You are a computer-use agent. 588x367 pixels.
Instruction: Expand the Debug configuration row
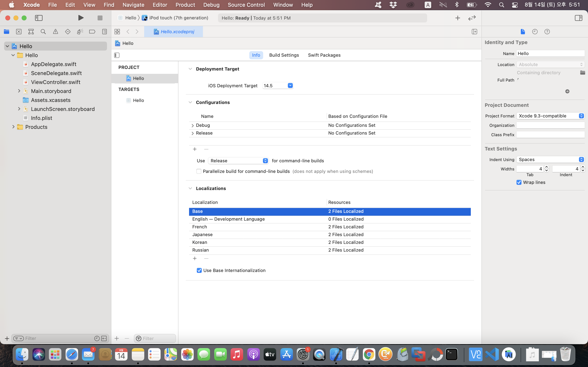point(193,125)
